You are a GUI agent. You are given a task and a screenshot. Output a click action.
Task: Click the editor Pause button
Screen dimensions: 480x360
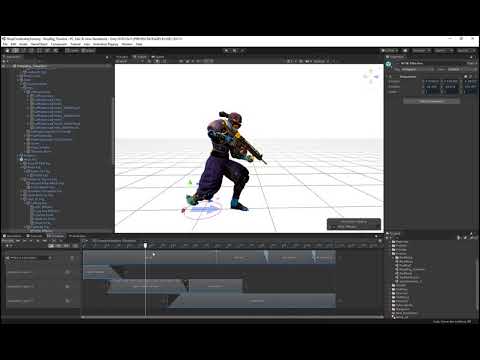pyautogui.click(x=235, y=51)
